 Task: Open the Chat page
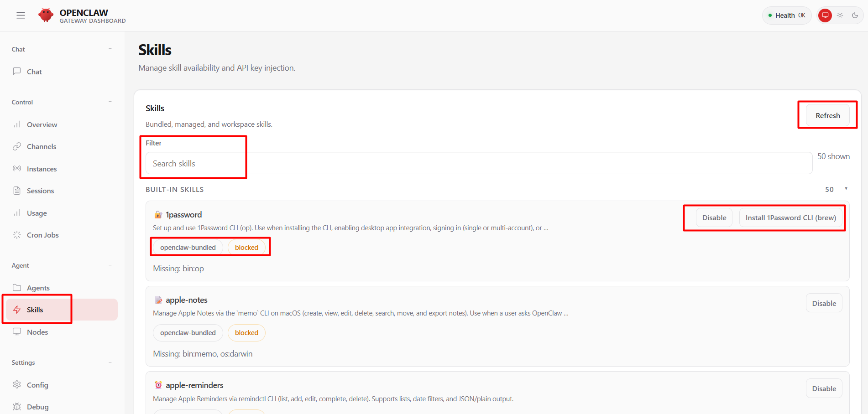(x=62, y=72)
